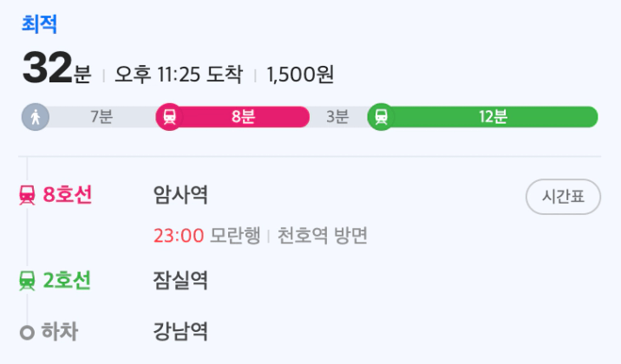Click the pink subway icon in route bar

pos(169,117)
